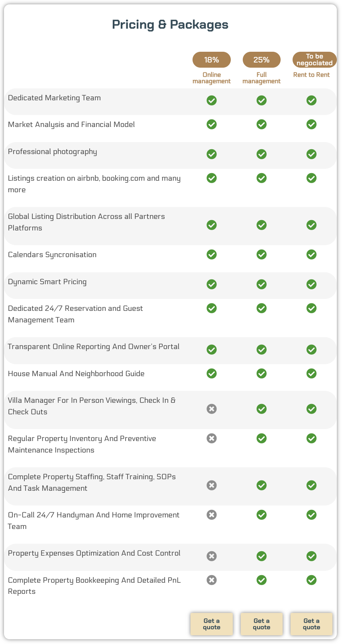Click Online management X icon for Villa Manager row

[212, 409]
